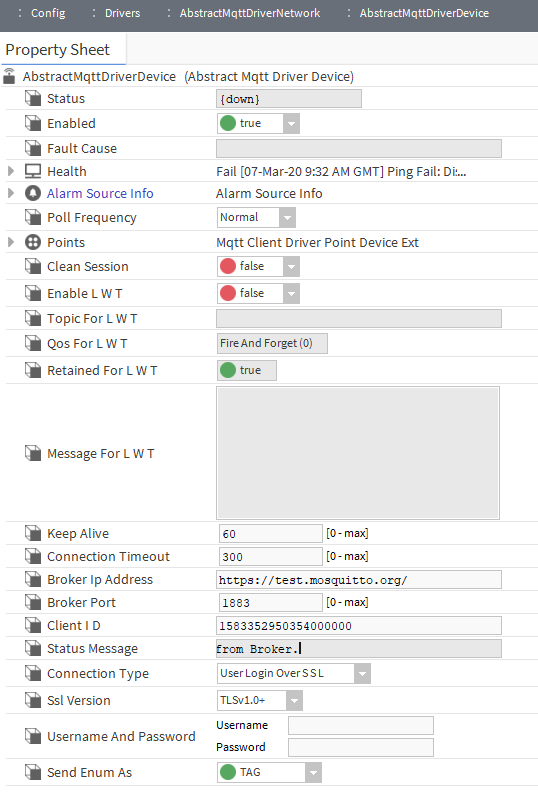Click the Message For L W T text area

coord(358,453)
